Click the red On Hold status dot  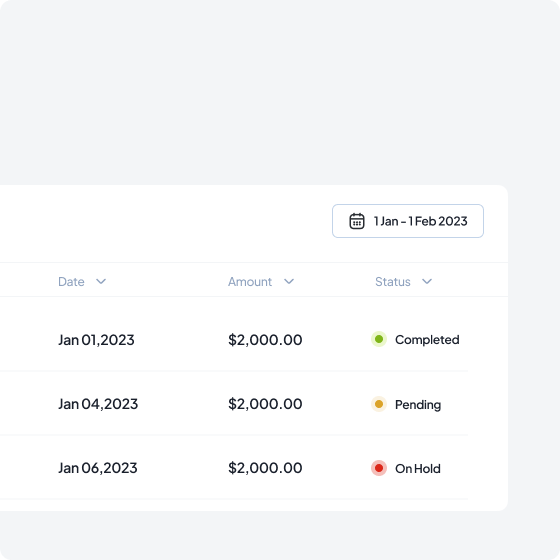click(x=379, y=468)
